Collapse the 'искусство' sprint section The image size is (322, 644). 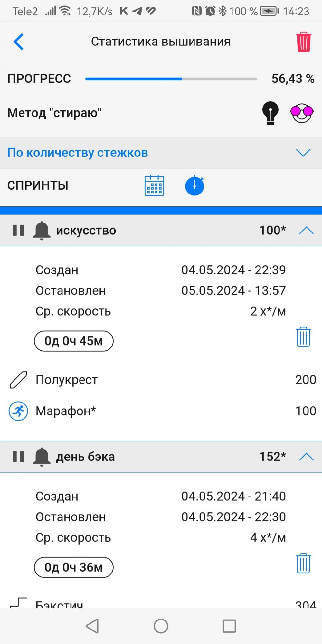(x=306, y=231)
